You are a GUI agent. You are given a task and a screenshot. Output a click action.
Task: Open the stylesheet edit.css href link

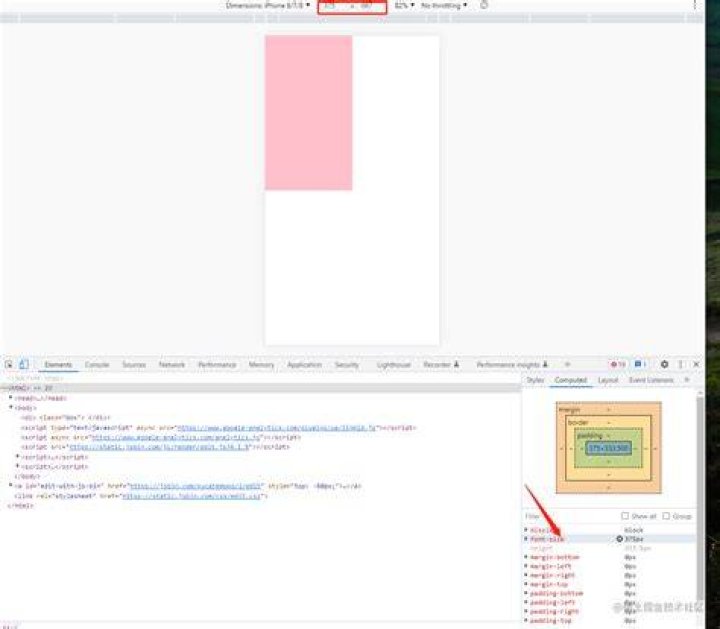192,496
